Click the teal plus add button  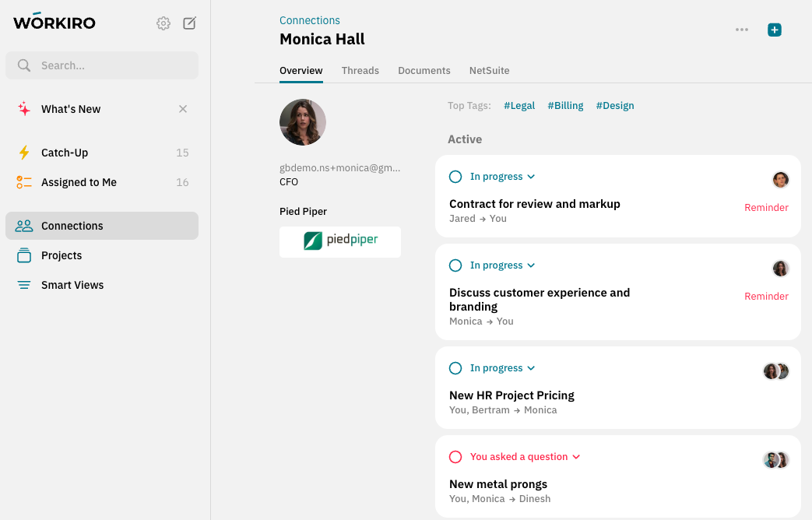[774, 30]
